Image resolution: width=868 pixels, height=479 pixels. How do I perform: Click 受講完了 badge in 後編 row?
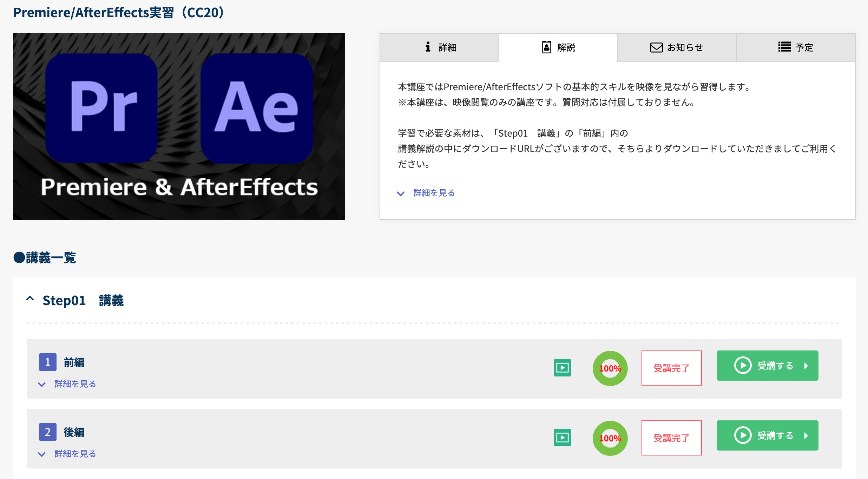(x=672, y=438)
